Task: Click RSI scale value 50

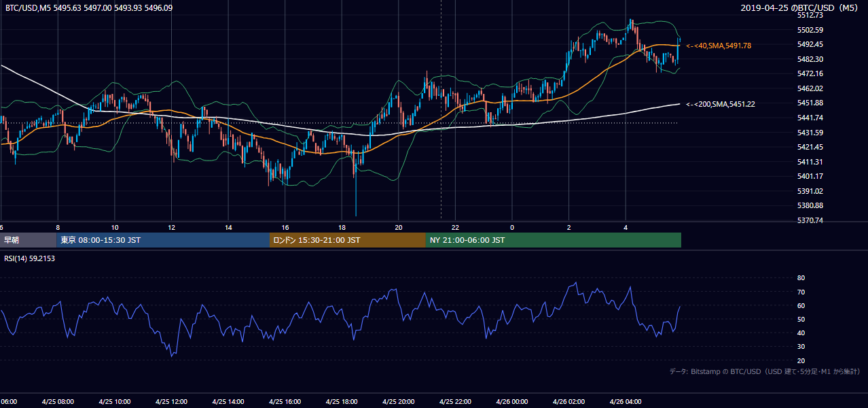Action: pyautogui.click(x=801, y=319)
